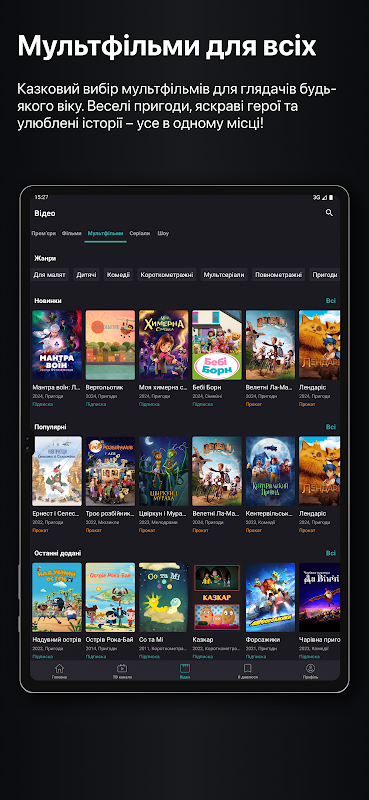This screenshot has height=800, width=369.
Task: Open the Ернест і Селестина poster
Action: pyautogui.click(x=57, y=471)
